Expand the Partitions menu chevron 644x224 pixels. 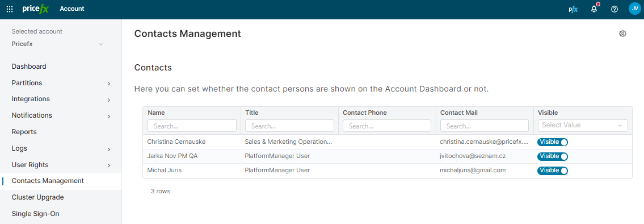pyautogui.click(x=109, y=84)
